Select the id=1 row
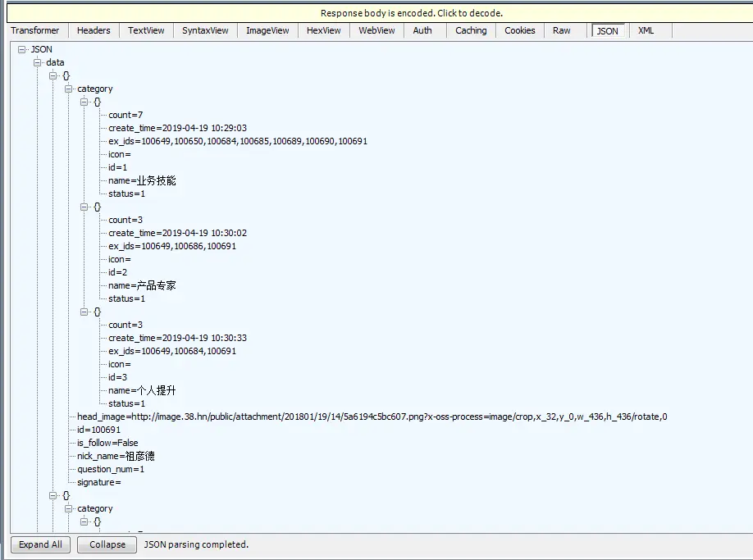Image resolution: width=753 pixels, height=560 pixels. point(117,167)
